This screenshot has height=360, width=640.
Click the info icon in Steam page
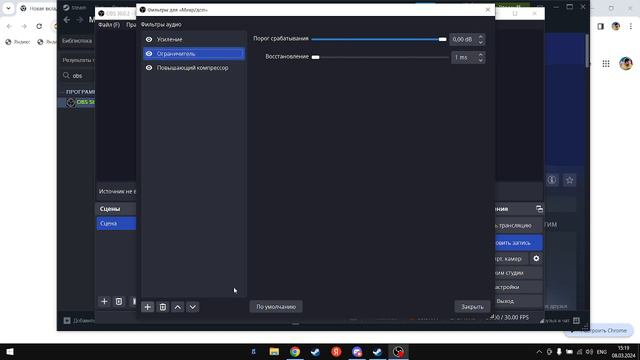[552, 180]
